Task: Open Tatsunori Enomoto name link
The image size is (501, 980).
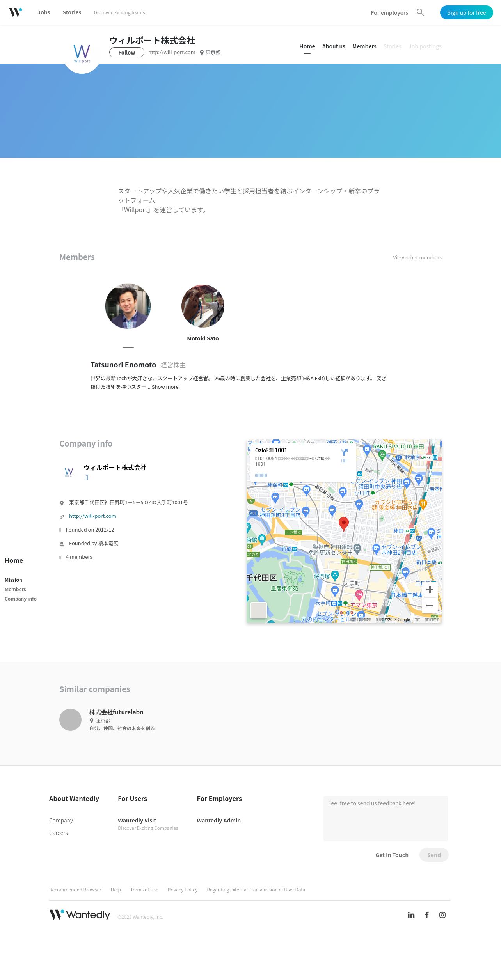Action: tap(123, 365)
